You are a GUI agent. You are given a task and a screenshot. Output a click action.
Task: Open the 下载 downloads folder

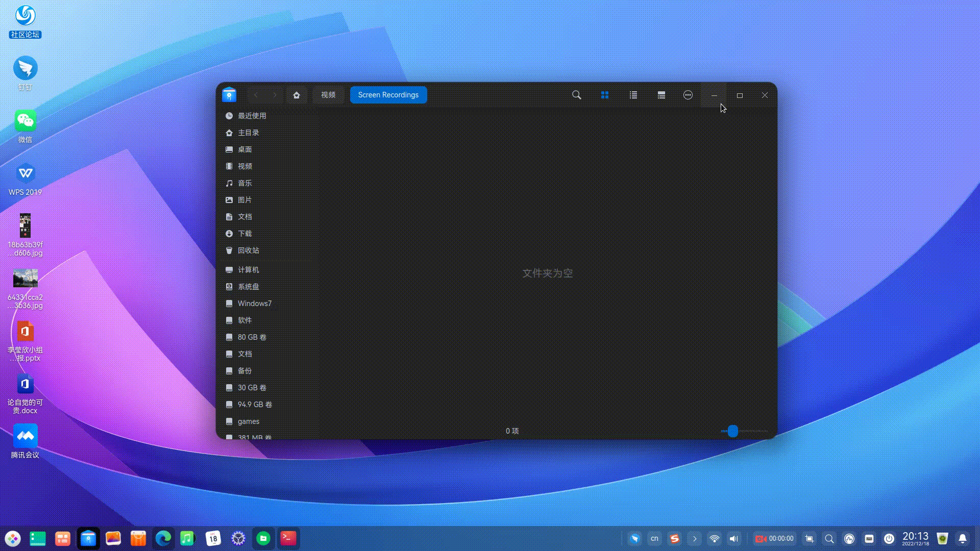(x=244, y=233)
